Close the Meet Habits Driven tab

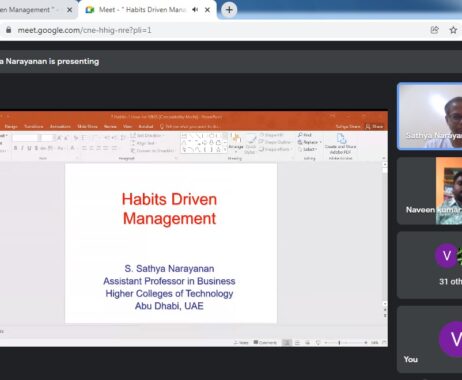click(x=207, y=10)
